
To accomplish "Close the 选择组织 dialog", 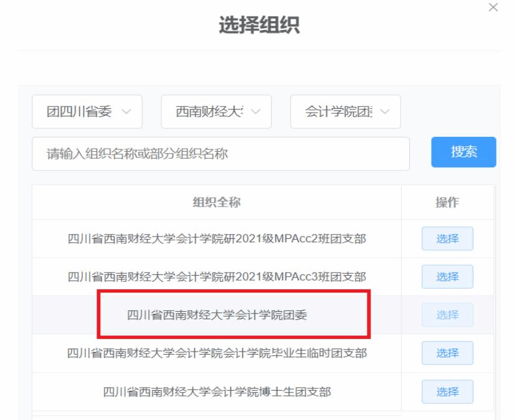I will point(493,7).
